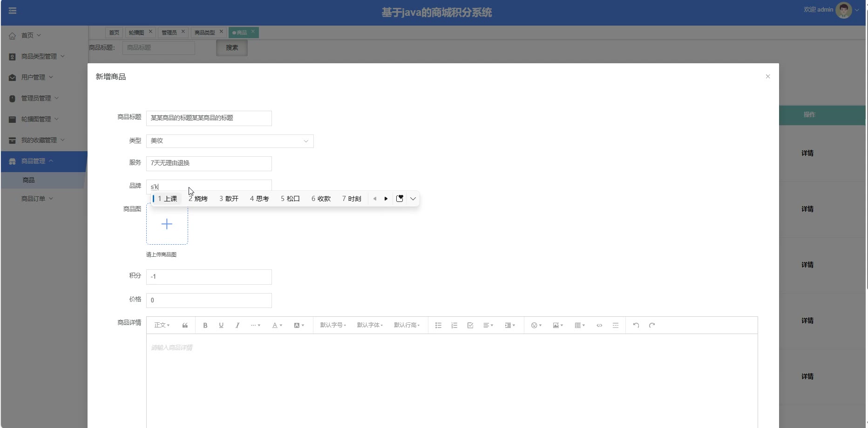Choose IME candidate 4 思考
The width and height of the screenshot is (868, 428).
point(259,199)
